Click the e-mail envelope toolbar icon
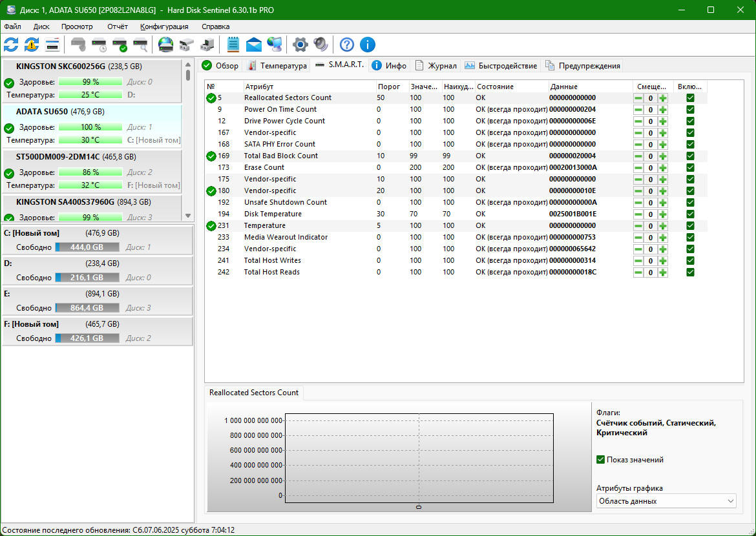 pos(253,45)
